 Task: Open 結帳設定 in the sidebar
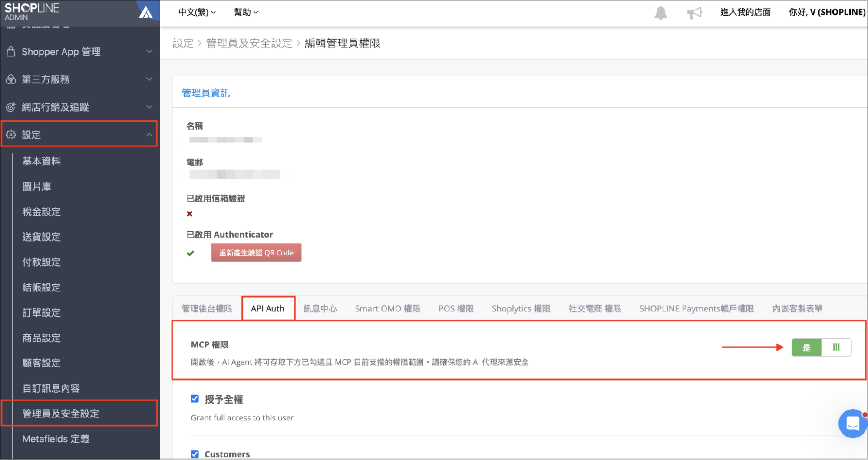tap(41, 288)
